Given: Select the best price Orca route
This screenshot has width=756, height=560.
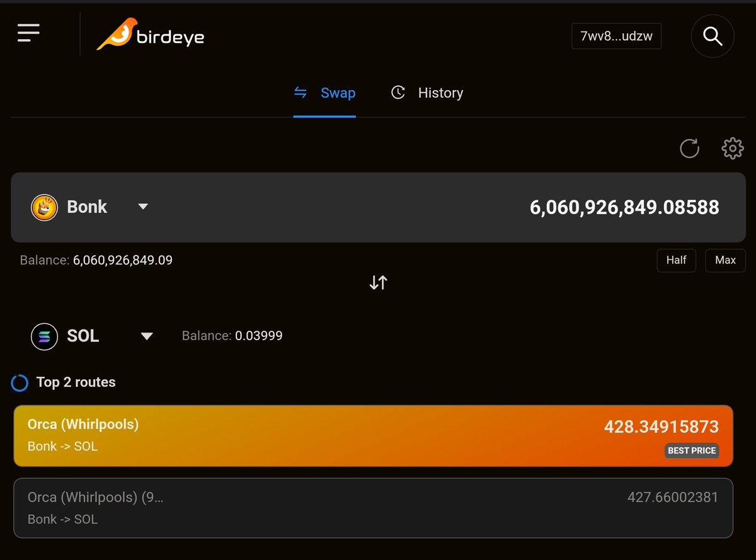Looking at the screenshot, I should (374, 436).
